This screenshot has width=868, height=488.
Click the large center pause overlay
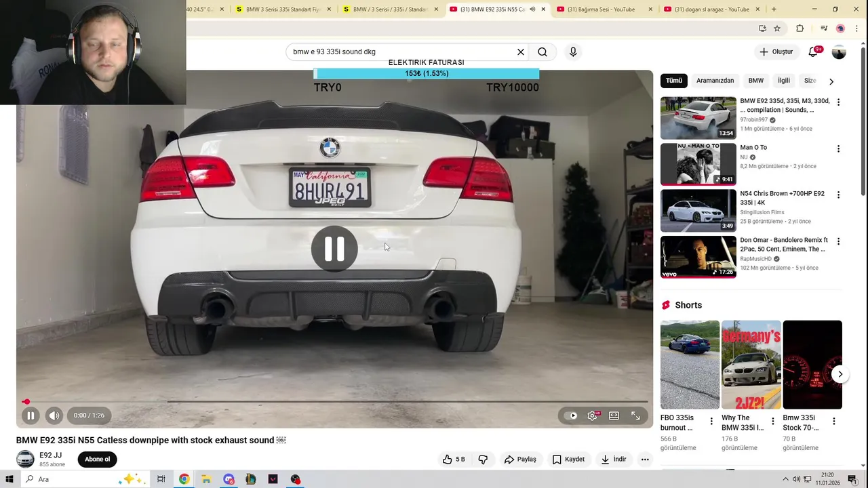click(x=334, y=249)
